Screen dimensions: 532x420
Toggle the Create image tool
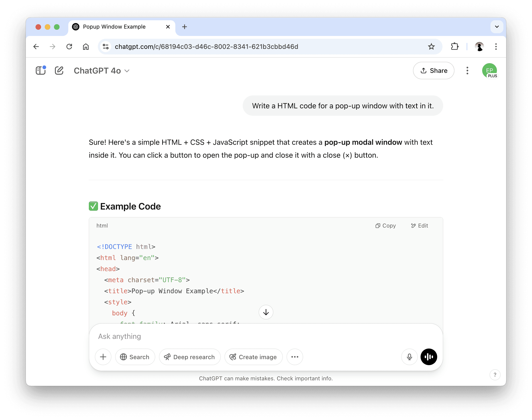[253, 357]
